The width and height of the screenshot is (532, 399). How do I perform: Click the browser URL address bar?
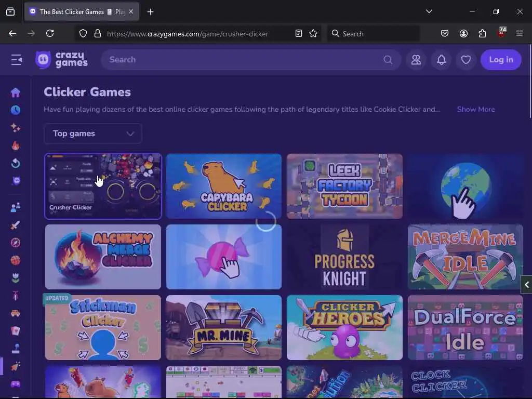197,34
